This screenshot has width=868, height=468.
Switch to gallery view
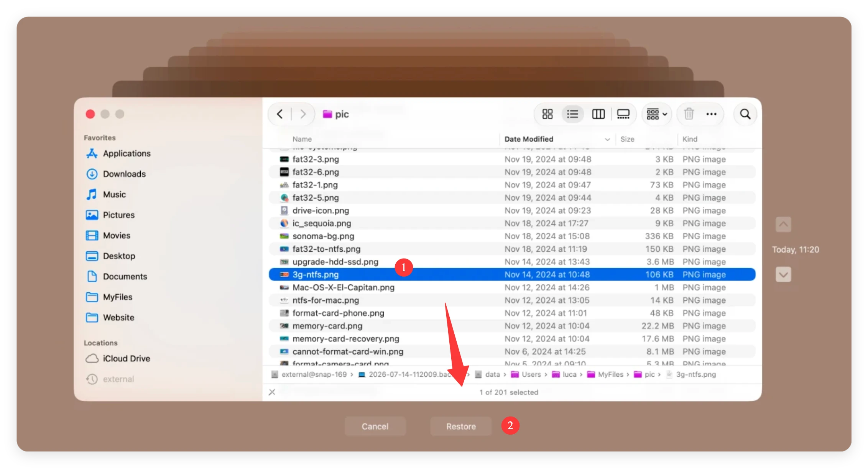tap(623, 114)
